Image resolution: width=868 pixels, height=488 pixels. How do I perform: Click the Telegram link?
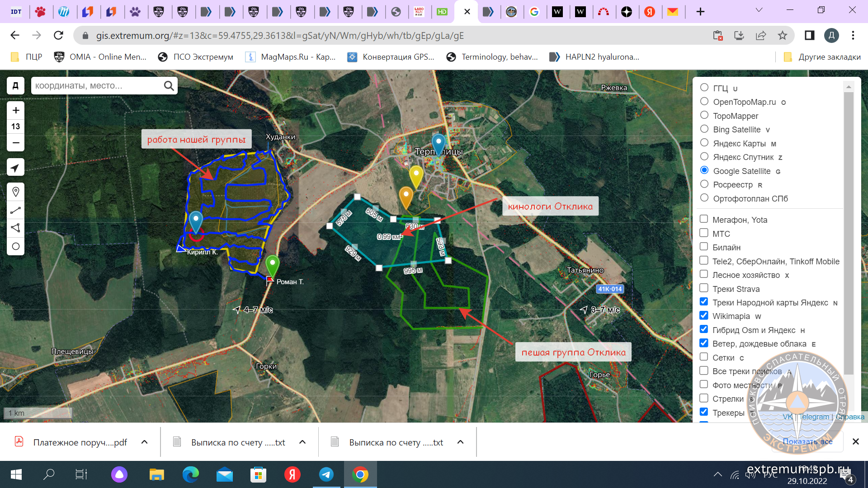tap(814, 417)
